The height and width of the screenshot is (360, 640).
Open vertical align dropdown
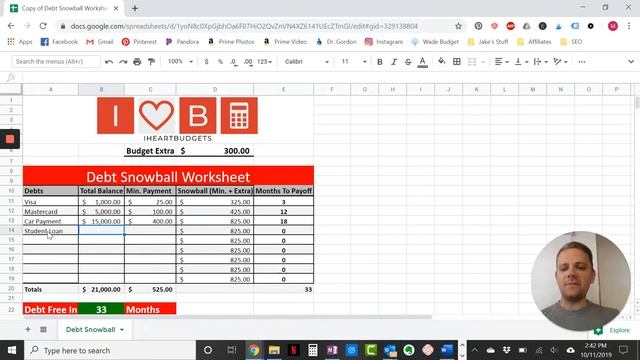coord(521,62)
